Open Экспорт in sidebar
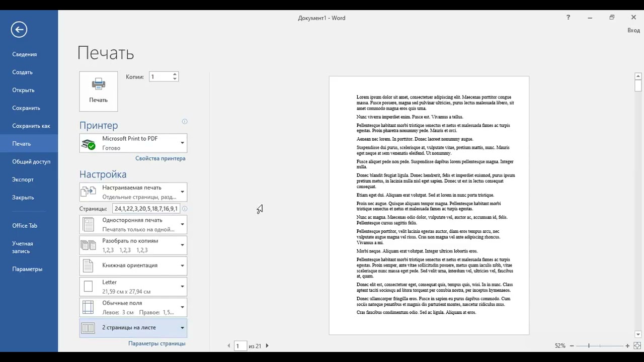The width and height of the screenshot is (644, 362). click(x=29, y=179)
